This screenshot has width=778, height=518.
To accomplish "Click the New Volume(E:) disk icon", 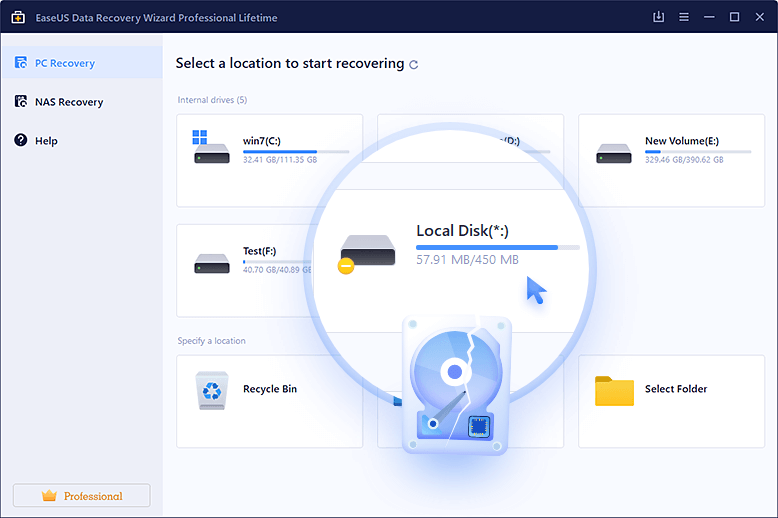I will click(613, 152).
